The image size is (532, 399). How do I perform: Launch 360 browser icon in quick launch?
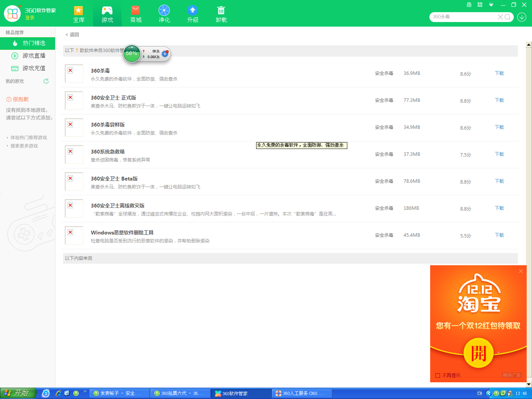76,393
